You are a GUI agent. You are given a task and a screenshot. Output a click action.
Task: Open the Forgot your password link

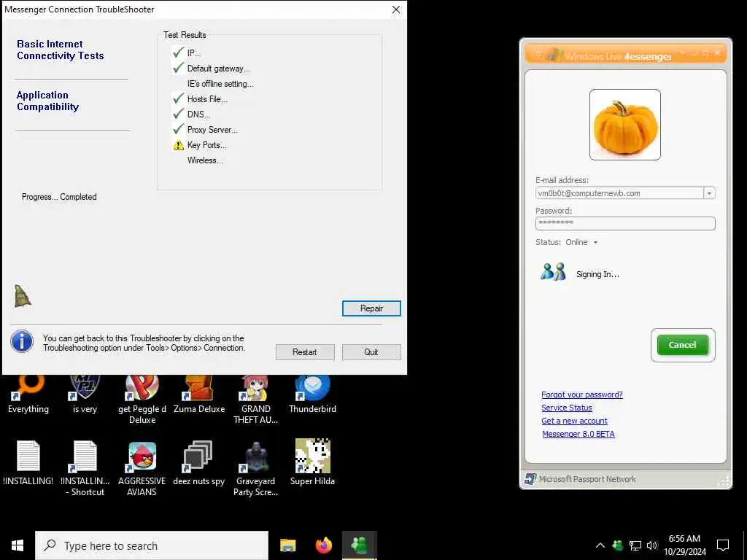pyautogui.click(x=581, y=394)
